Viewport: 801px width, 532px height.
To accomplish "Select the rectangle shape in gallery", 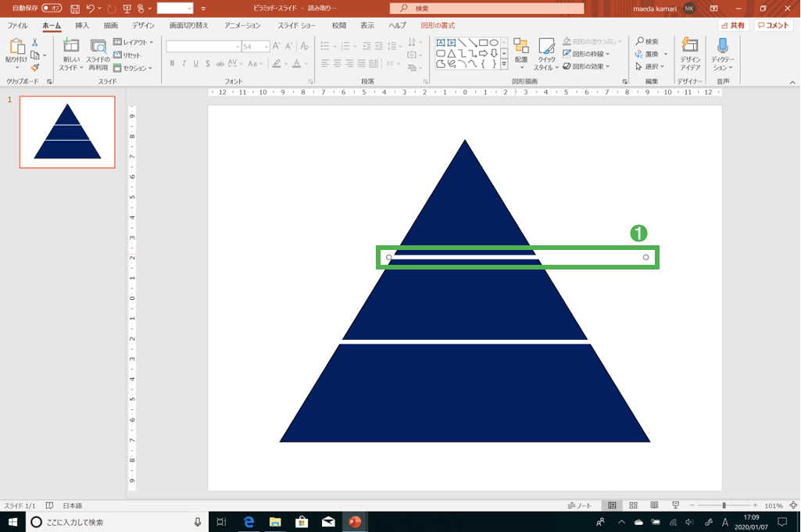I will click(483, 42).
